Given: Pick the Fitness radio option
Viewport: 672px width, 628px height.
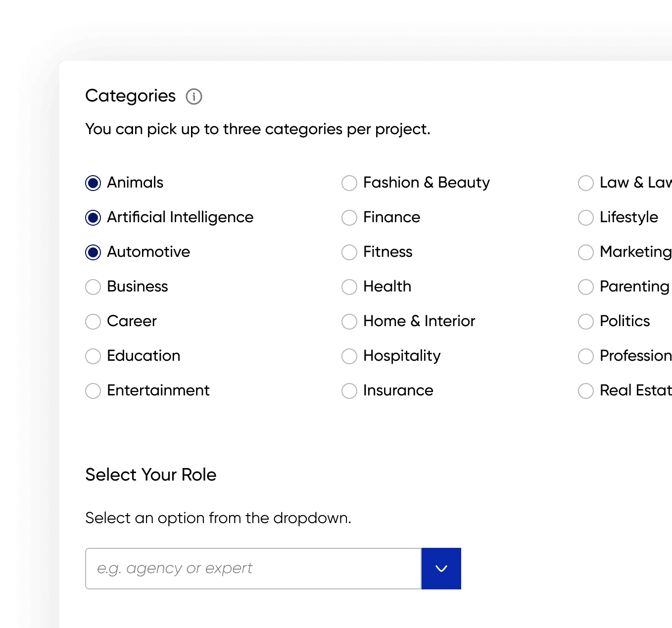Looking at the screenshot, I should [349, 252].
